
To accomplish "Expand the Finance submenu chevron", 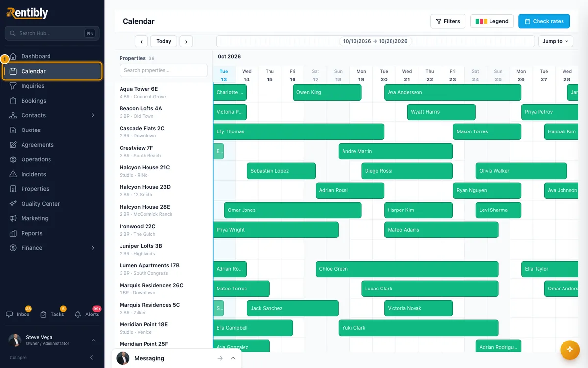I will pyautogui.click(x=93, y=248).
